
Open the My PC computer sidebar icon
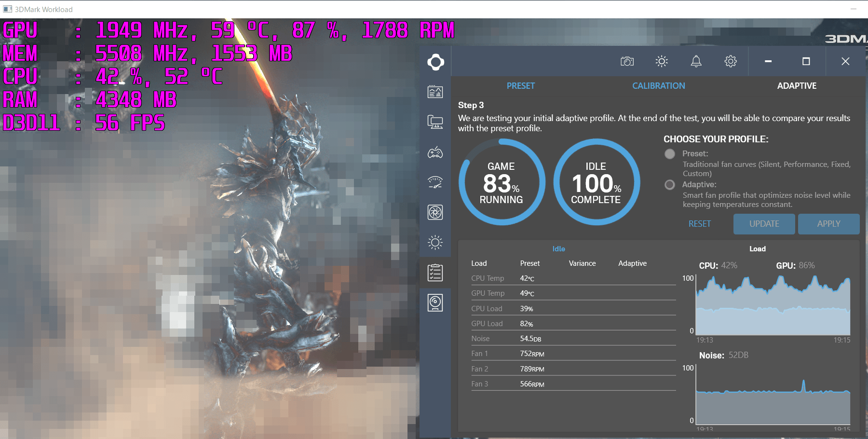coord(435,122)
